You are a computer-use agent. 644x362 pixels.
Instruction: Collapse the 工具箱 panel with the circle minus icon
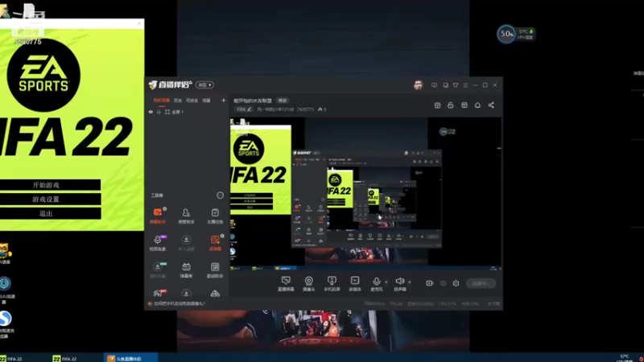[220, 195]
